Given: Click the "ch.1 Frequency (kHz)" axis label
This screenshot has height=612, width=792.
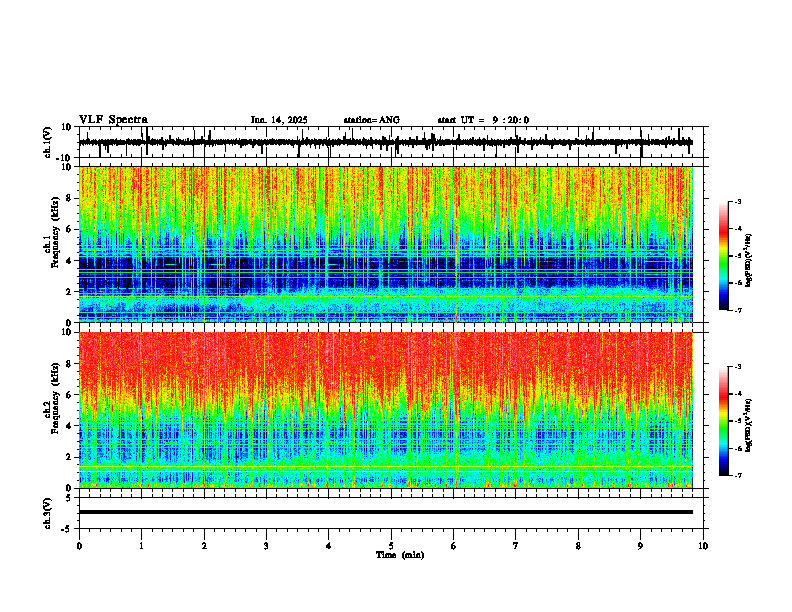Looking at the screenshot, I should [52, 231].
